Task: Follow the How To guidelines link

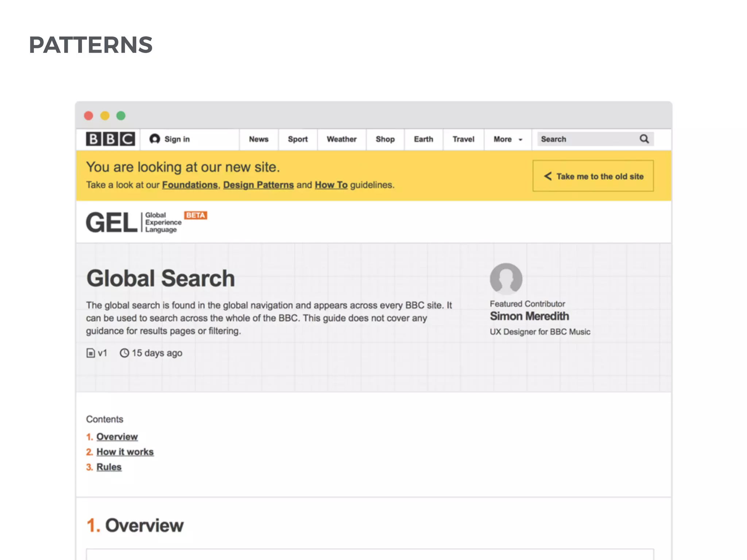Action: (x=331, y=185)
